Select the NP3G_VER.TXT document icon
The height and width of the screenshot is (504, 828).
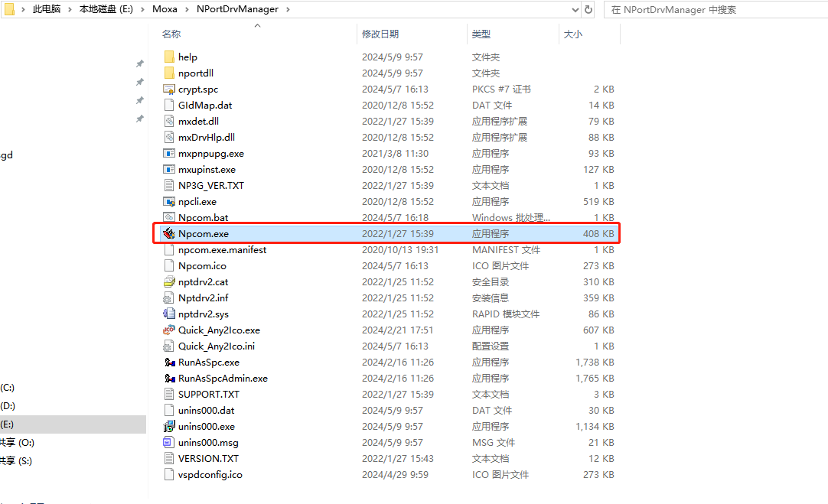169,185
